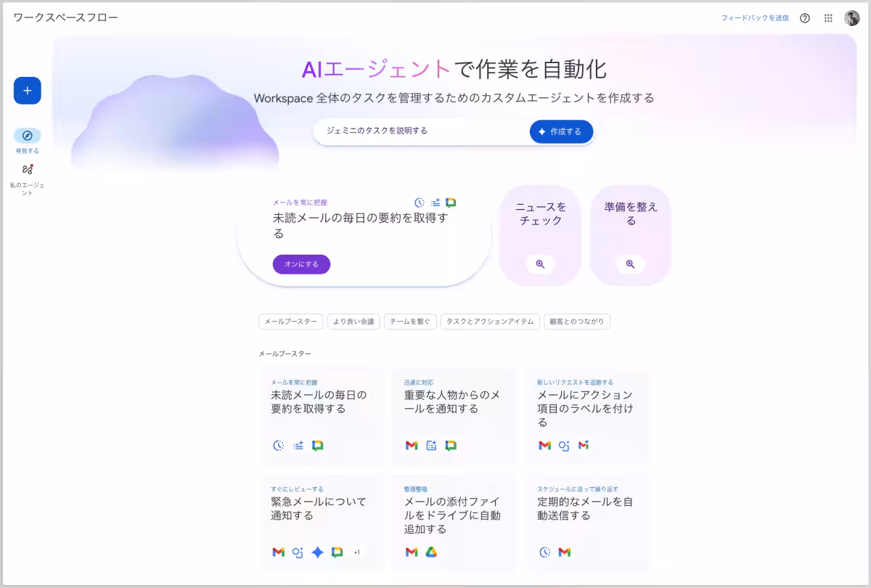This screenshot has height=588, width=871.
Task: Open the Google apps grid launcher
Action: [827, 18]
